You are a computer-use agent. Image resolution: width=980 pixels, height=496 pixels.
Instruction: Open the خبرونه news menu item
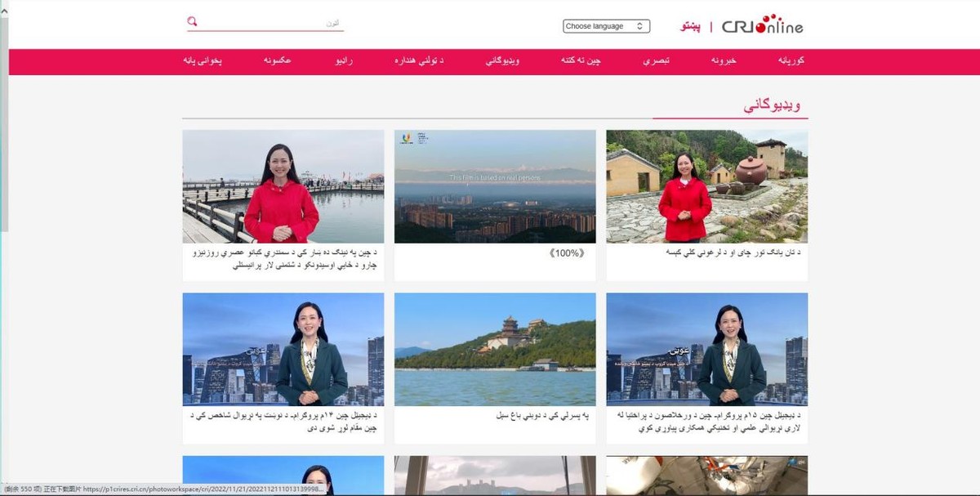723,61
